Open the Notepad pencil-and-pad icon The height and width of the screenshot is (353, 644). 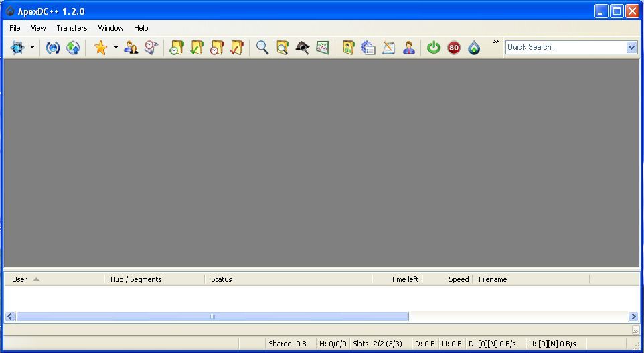pyautogui.click(x=388, y=48)
